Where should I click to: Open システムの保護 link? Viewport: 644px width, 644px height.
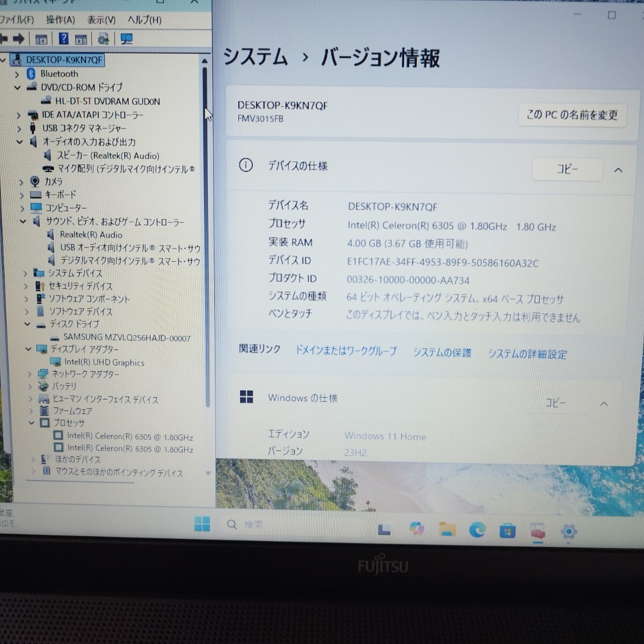[x=442, y=353]
